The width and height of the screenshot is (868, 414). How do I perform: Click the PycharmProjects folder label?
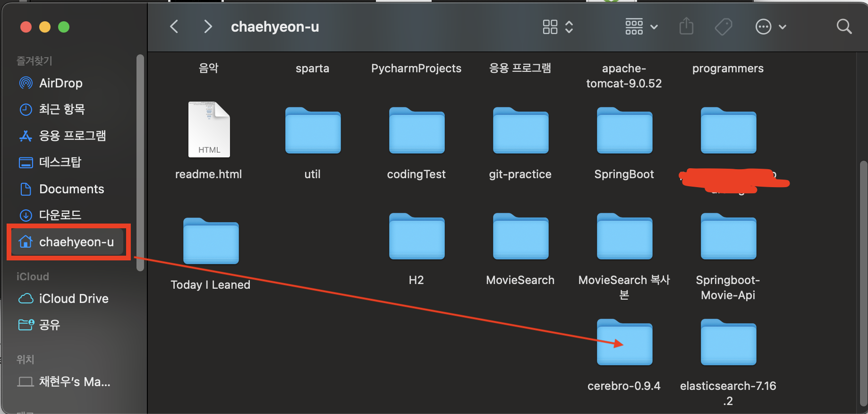[x=417, y=69]
